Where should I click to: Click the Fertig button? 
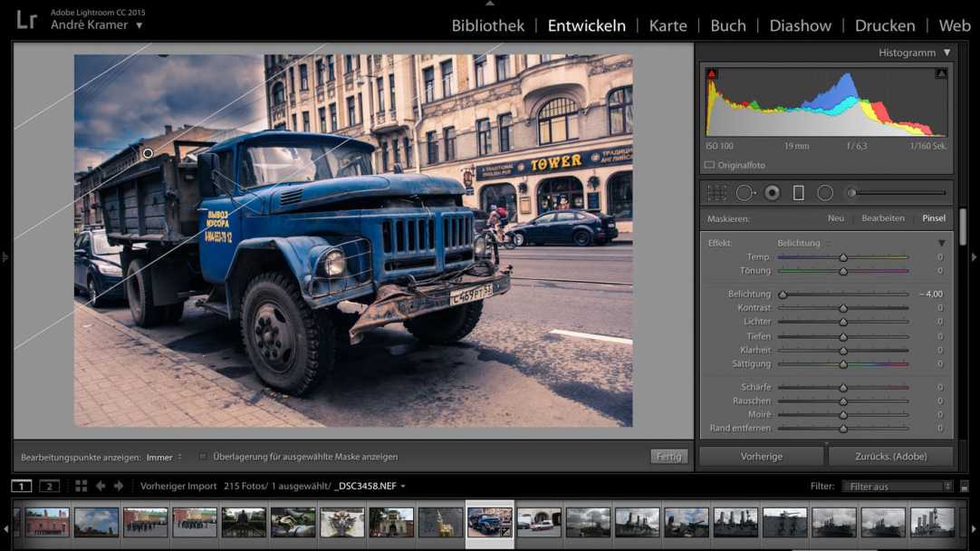point(668,457)
